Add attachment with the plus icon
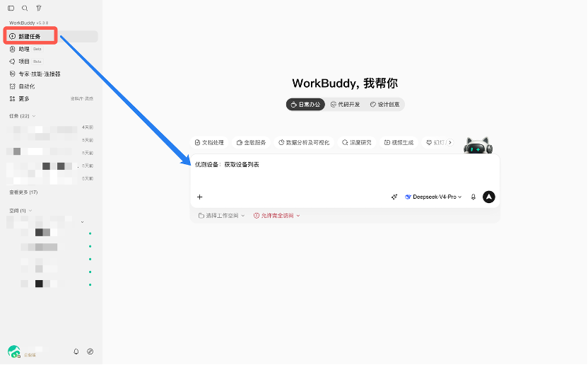This screenshot has width=588, height=365. [200, 197]
